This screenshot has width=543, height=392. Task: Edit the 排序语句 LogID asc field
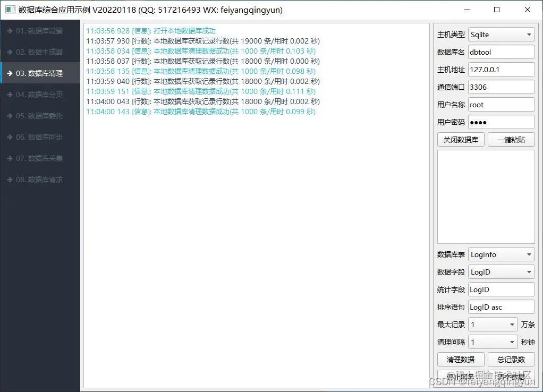[x=502, y=307]
